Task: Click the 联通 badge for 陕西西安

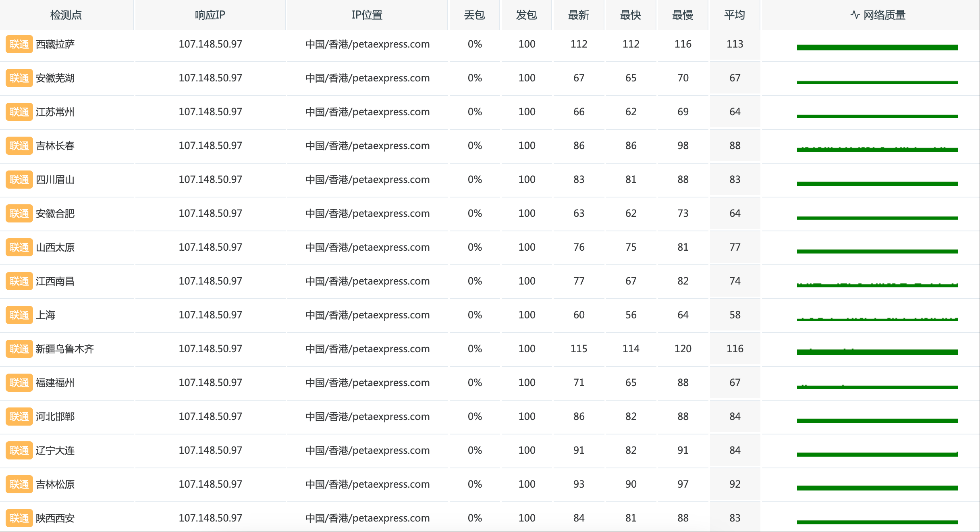Action: [x=19, y=518]
